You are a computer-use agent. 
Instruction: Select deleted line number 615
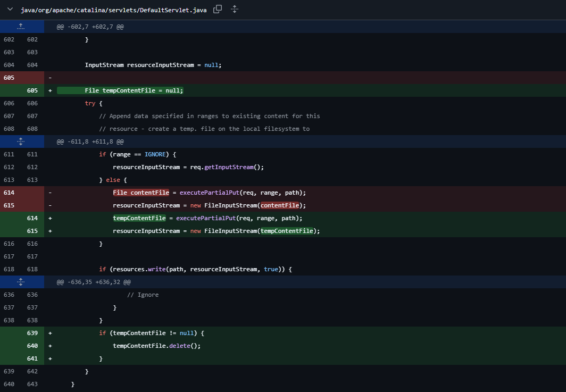click(9, 205)
